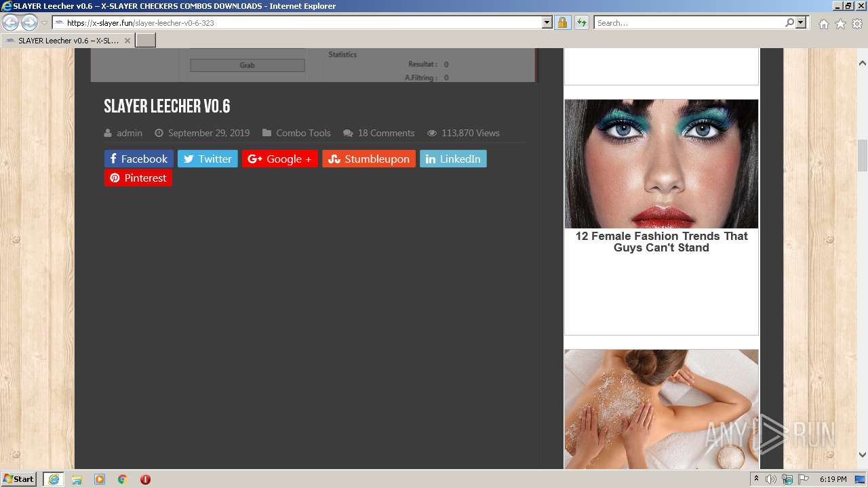The height and width of the screenshot is (488, 868).
Task: Go back with the browser back arrow
Action: (x=11, y=23)
